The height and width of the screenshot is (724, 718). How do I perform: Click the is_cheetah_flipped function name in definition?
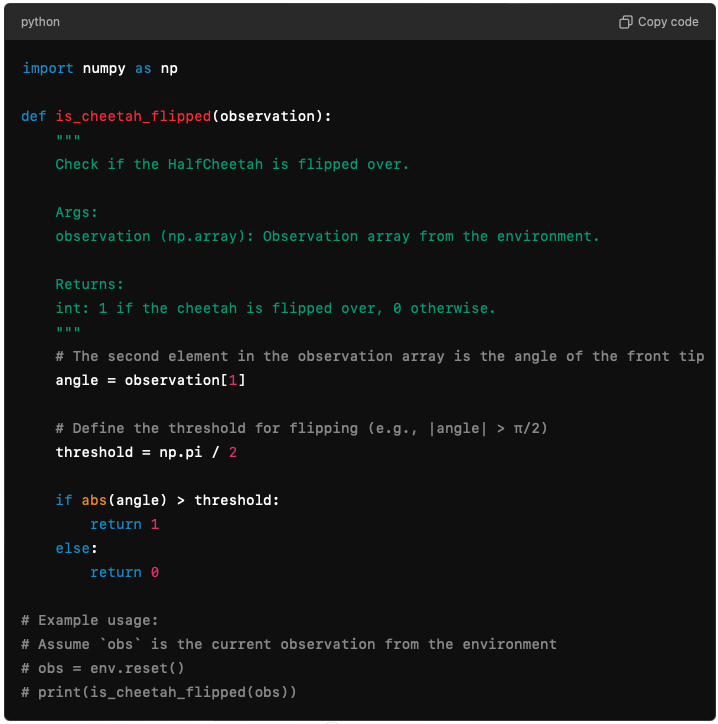pos(133,116)
